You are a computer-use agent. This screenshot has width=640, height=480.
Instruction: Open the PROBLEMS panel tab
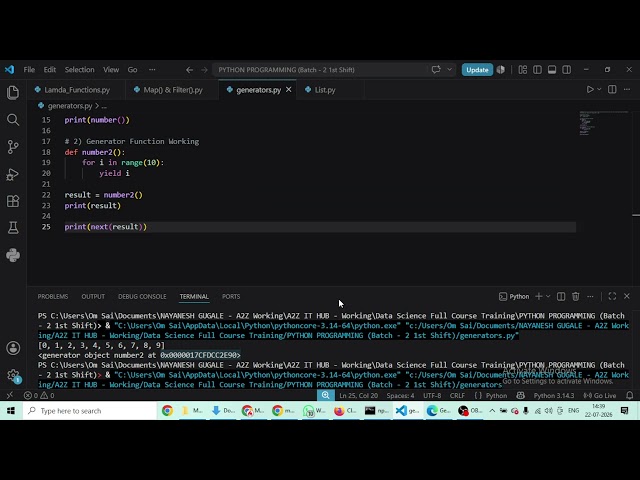point(53,297)
